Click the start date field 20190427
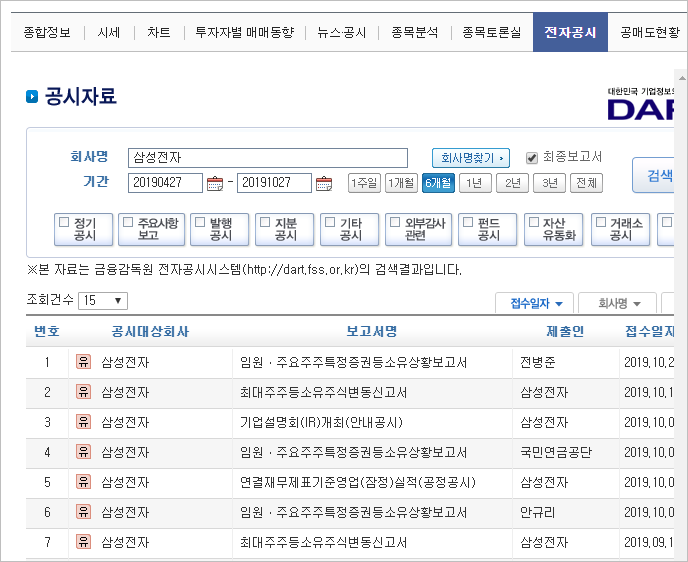Image resolution: width=688 pixels, height=562 pixels. click(165, 183)
